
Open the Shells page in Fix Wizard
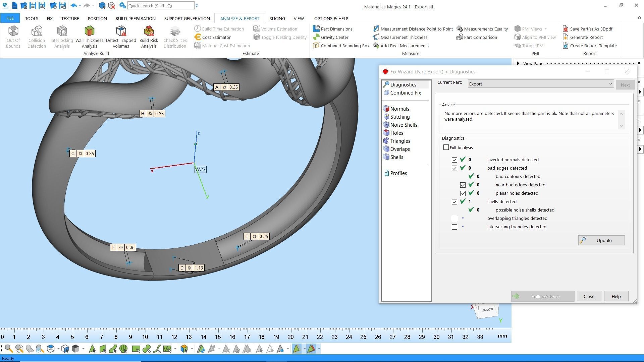tap(393, 157)
